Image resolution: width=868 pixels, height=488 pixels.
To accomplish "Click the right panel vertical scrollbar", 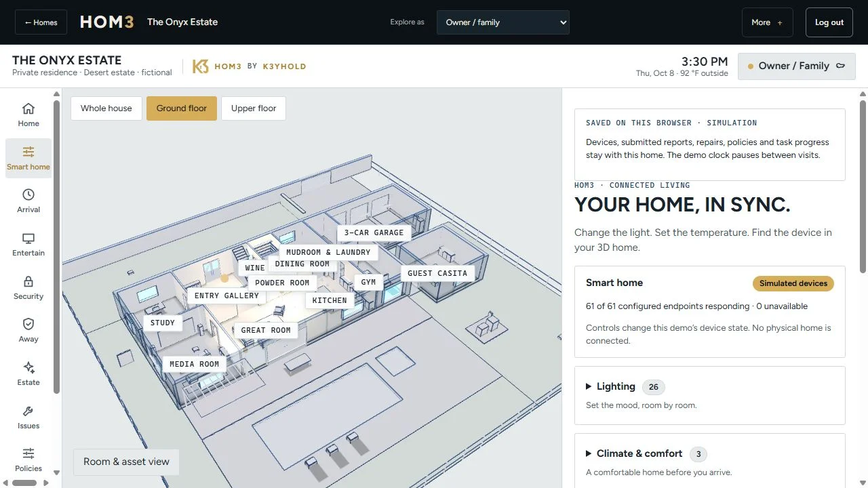I will pyautogui.click(x=863, y=186).
